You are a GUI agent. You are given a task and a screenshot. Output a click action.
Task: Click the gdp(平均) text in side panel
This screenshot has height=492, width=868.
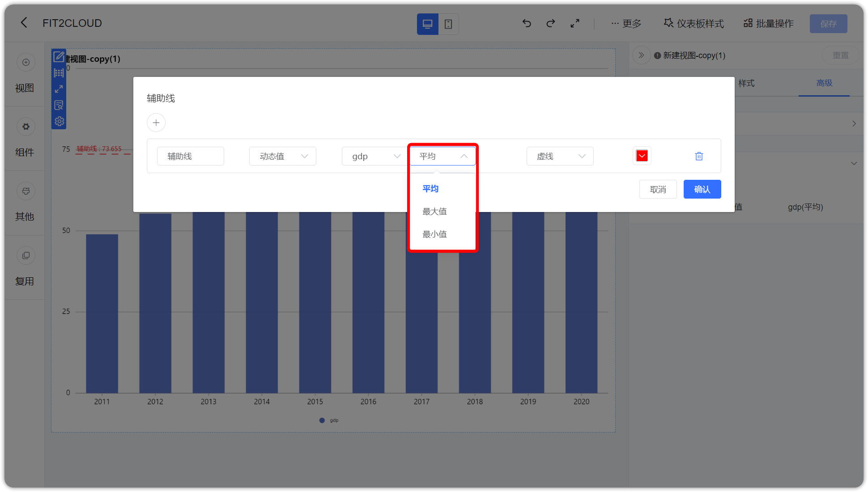point(805,207)
